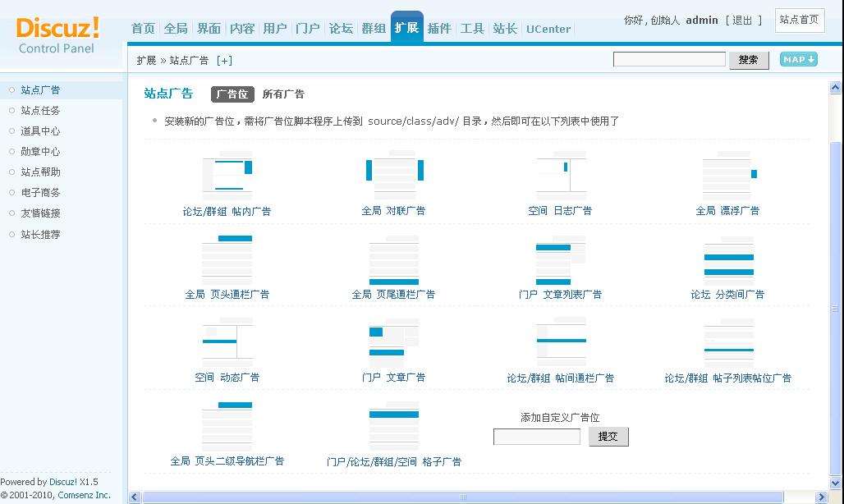This screenshot has width=844, height=504.
Task: Switch to the 界面 menu
Action: 209,29
